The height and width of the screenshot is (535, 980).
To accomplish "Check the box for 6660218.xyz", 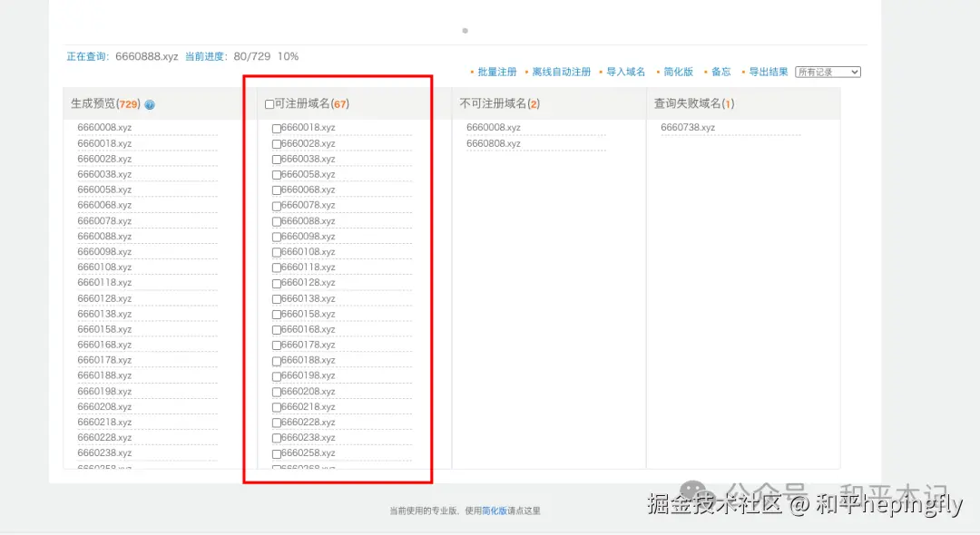I will point(276,408).
